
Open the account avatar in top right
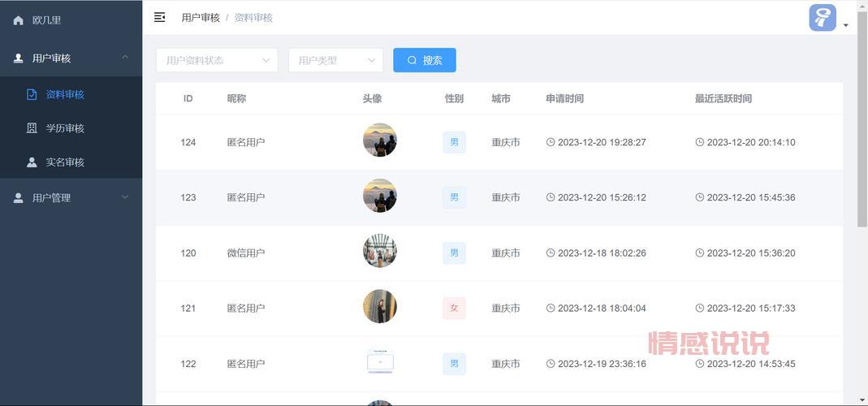click(x=823, y=18)
